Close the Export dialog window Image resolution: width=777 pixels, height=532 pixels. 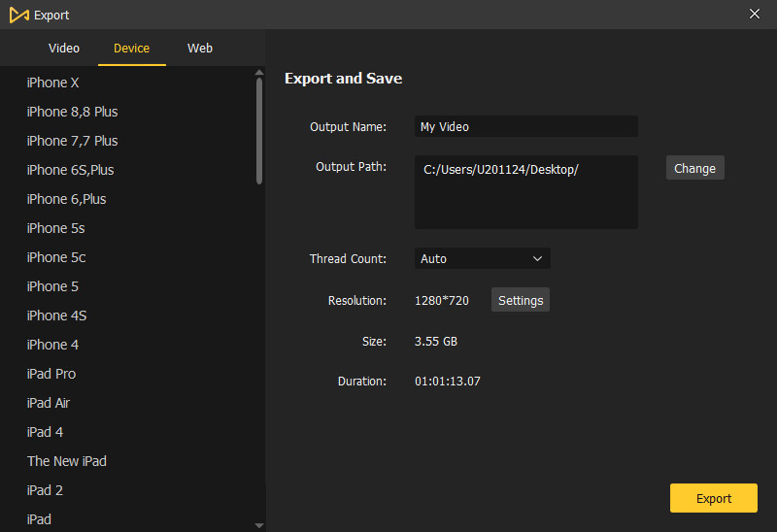[755, 14]
